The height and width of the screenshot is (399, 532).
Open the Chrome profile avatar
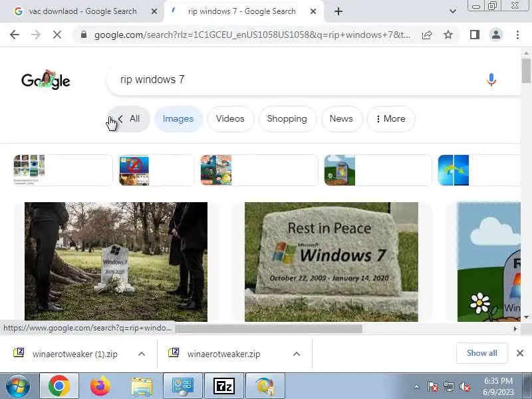495,35
